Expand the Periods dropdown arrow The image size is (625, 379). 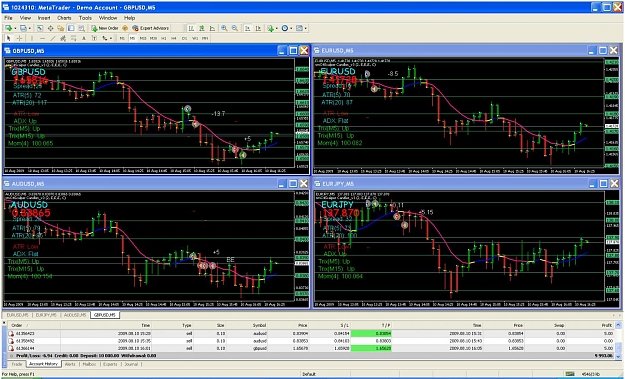[x=291, y=28]
